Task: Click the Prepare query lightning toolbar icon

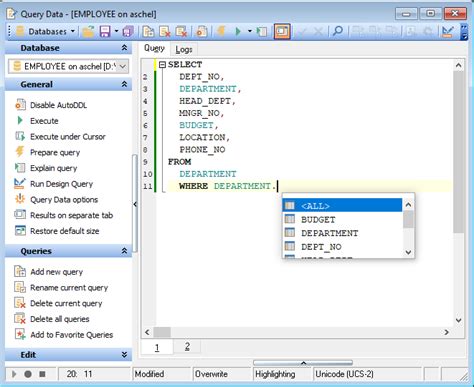Action: coord(221,32)
